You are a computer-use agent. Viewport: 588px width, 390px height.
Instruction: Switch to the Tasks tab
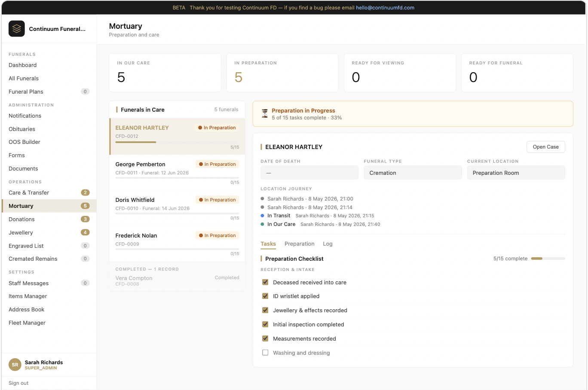(x=268, y=244)
